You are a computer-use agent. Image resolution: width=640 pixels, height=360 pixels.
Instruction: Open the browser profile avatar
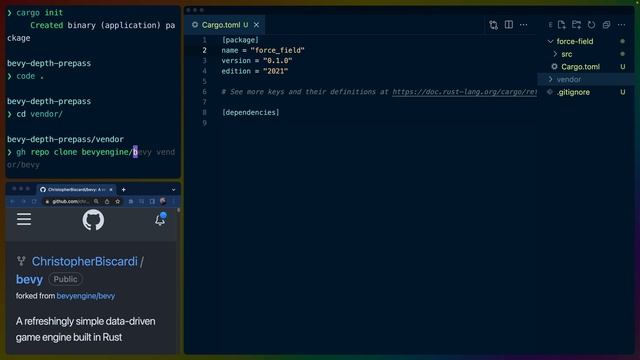(163, 201)
